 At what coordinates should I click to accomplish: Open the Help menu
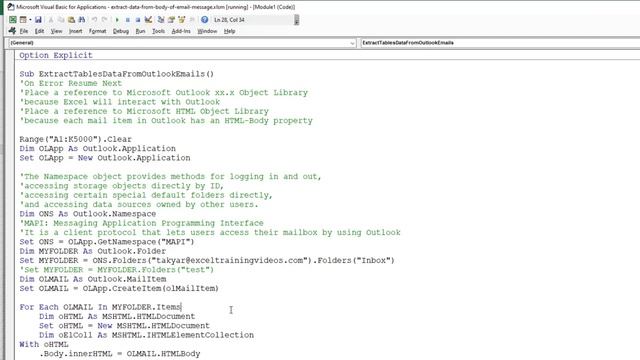pyautogui.click(x=229, y=31)
